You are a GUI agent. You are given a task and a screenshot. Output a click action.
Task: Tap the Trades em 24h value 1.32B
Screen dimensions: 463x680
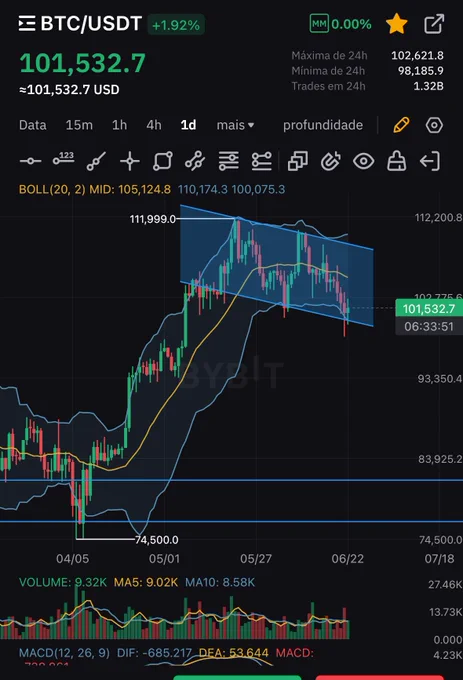point(428,86)
